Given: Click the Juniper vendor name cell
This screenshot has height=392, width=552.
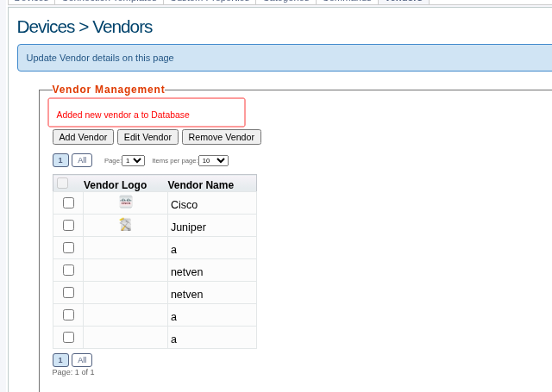Looking at the screenshot, I should (212, 227).
